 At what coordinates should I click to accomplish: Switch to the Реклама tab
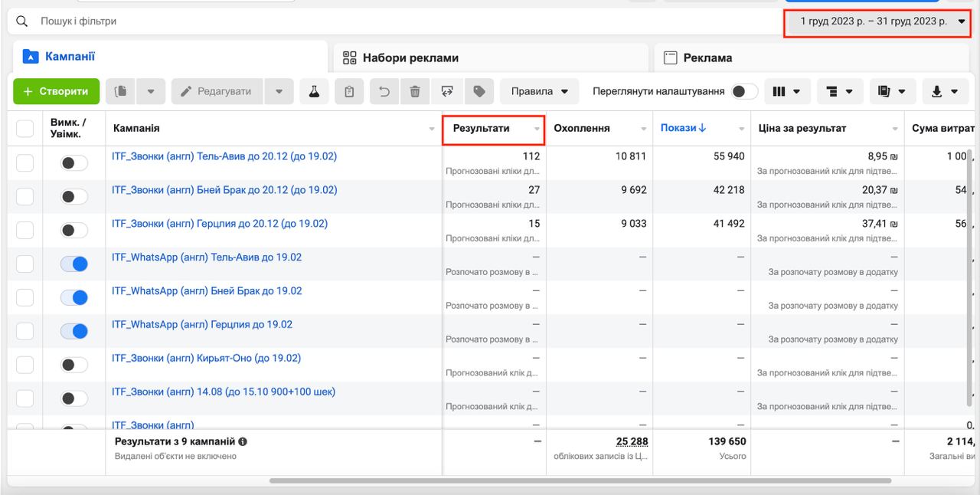coord(707,57)
